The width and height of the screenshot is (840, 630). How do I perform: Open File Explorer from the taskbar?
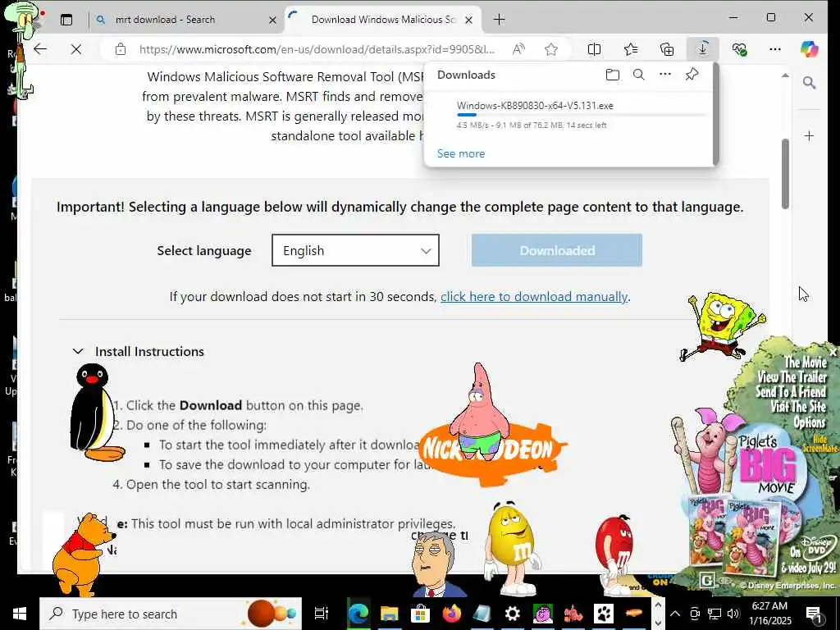click(390, 614)
